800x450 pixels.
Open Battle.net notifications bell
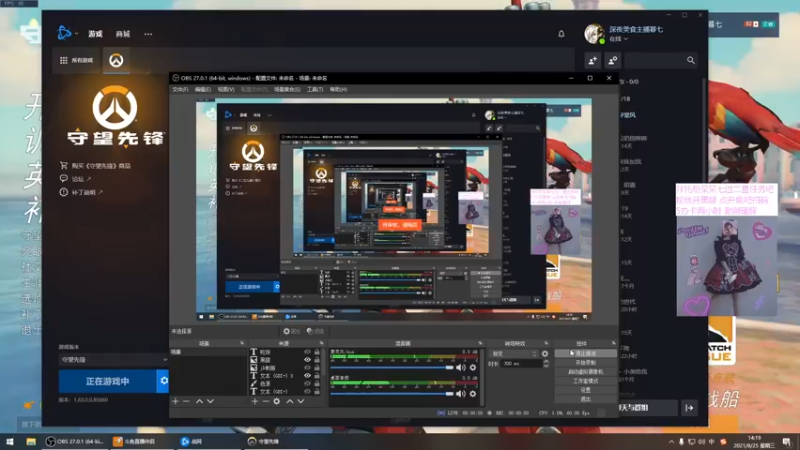tap(561, 34)
